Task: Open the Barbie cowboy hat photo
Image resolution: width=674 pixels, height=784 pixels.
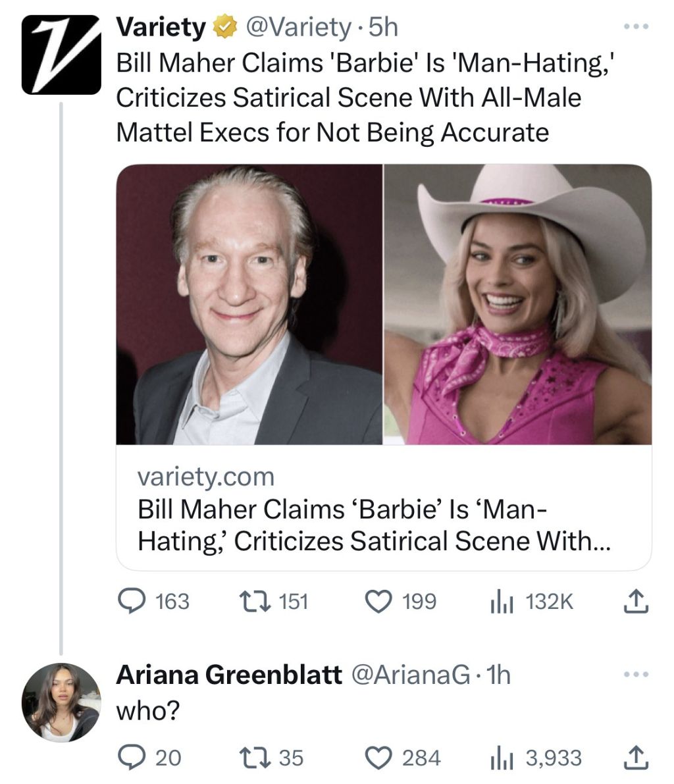Action: pyautogui.click(x=517, y=304)
